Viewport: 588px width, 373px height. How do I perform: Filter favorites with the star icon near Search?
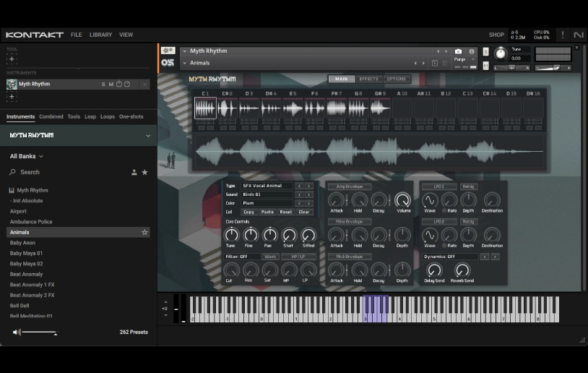pyautogui.click(x=144, y=172)
